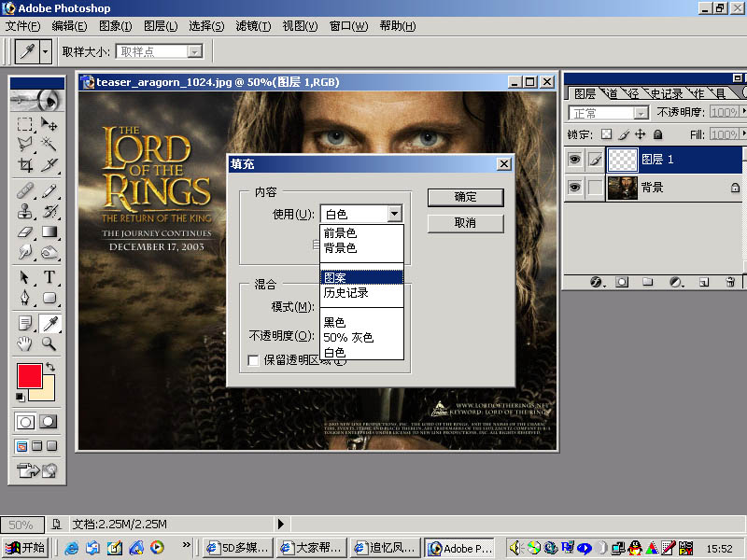This screenshot has height=560, width=747.
Task: Select the Gradient tool
Action: [x=49, y=231]
